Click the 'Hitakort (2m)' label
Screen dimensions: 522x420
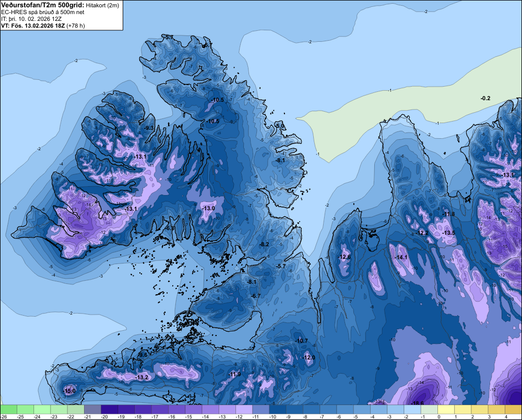(x=102, y=5)
